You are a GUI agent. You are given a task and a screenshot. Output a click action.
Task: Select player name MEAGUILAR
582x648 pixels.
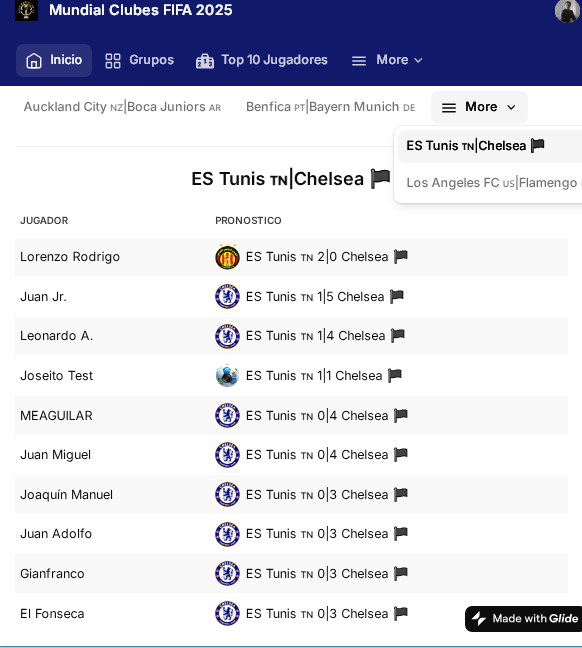pos(56,415)
